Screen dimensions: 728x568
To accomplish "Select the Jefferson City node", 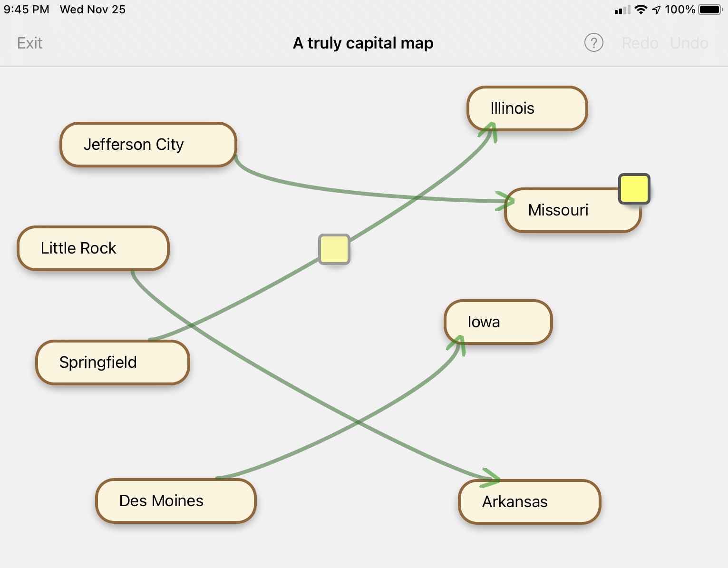I will (148, 144).
